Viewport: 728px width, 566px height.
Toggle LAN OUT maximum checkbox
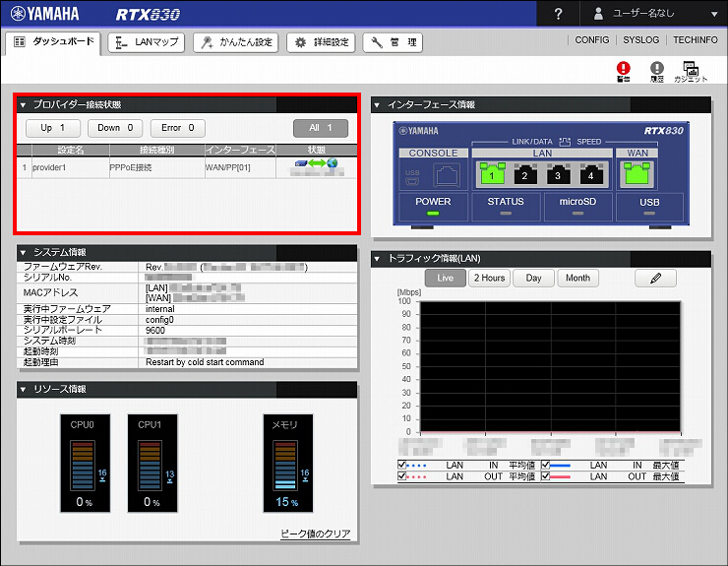pyautogui.click(x=546, y=475)
